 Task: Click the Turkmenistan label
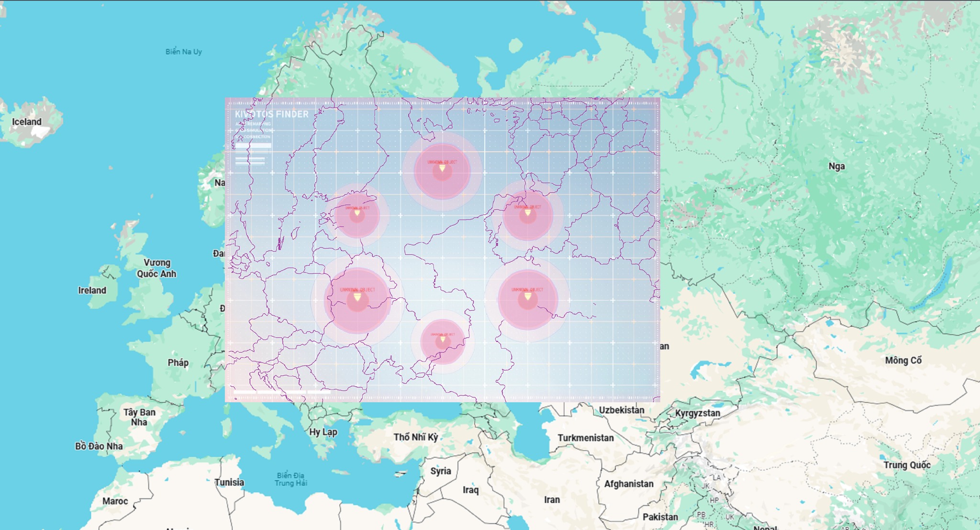tap(585, 438)
